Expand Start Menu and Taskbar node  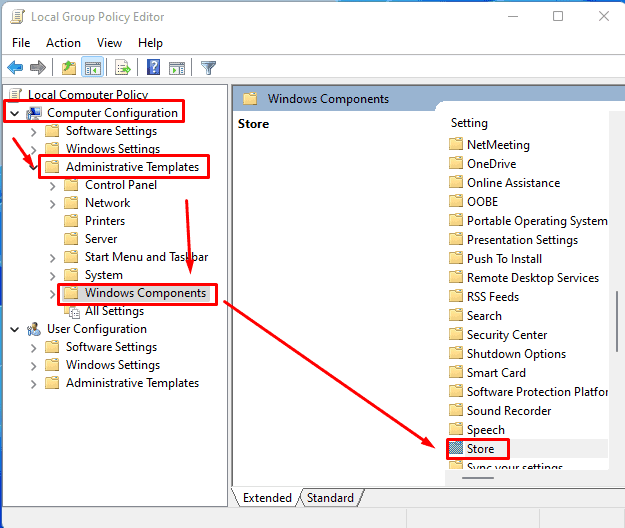(x=53, y=258)
